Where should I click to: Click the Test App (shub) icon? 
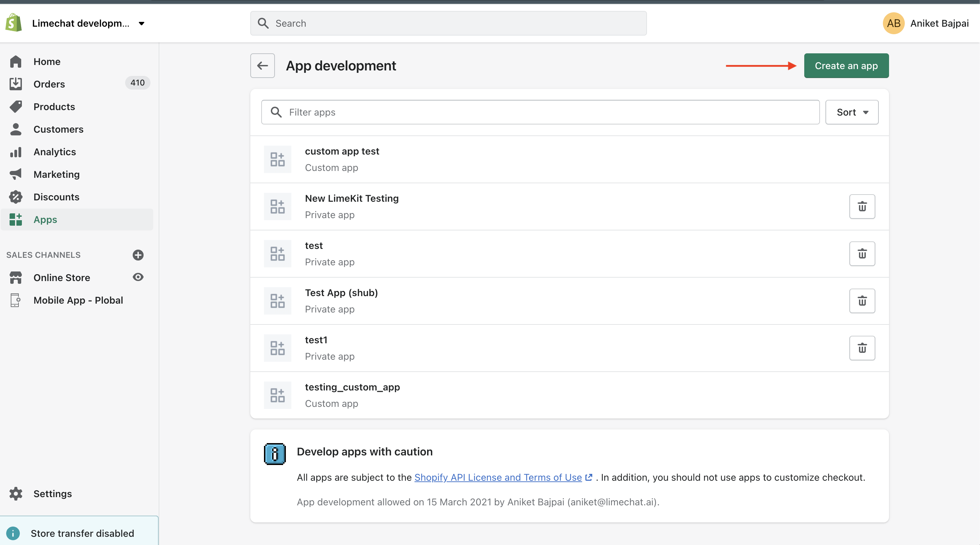pos(277,301)
